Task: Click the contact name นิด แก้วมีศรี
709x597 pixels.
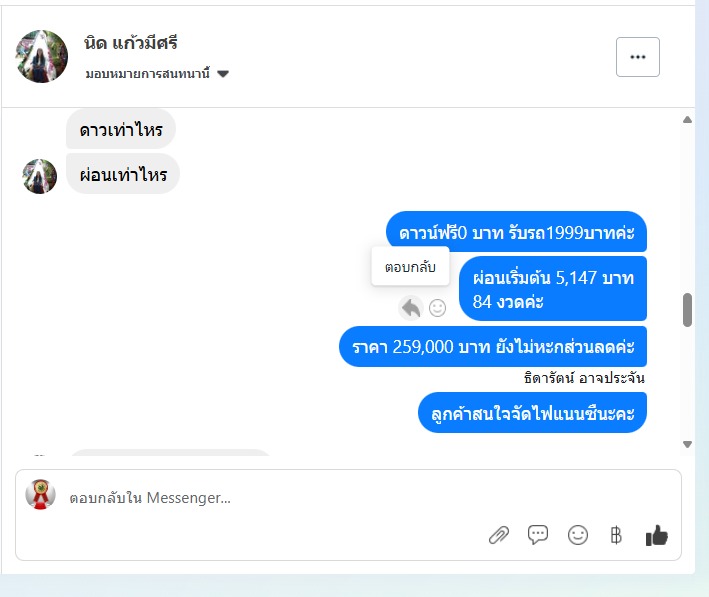Action: pyautogui.click(x=131, y=43)
